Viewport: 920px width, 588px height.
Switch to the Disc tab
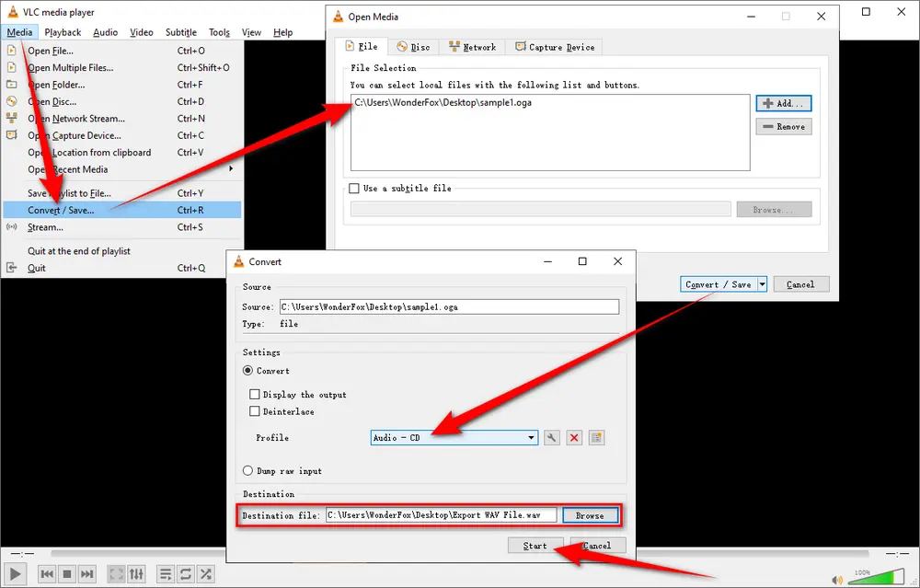pyautogui.click(x=414, y=47)
